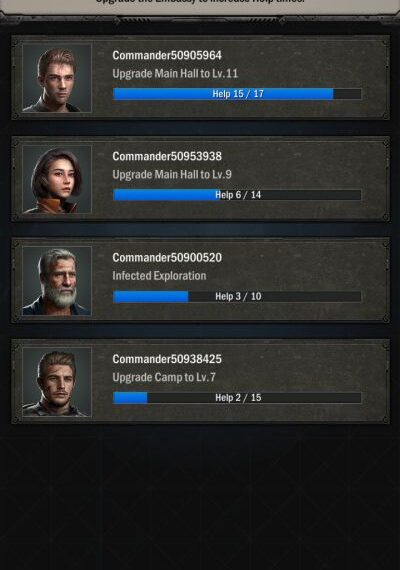The height and width of the screenshot is (570, 400).
Task: Tap the Embassy upgrade hint banner at top
Action: [200, 5]
